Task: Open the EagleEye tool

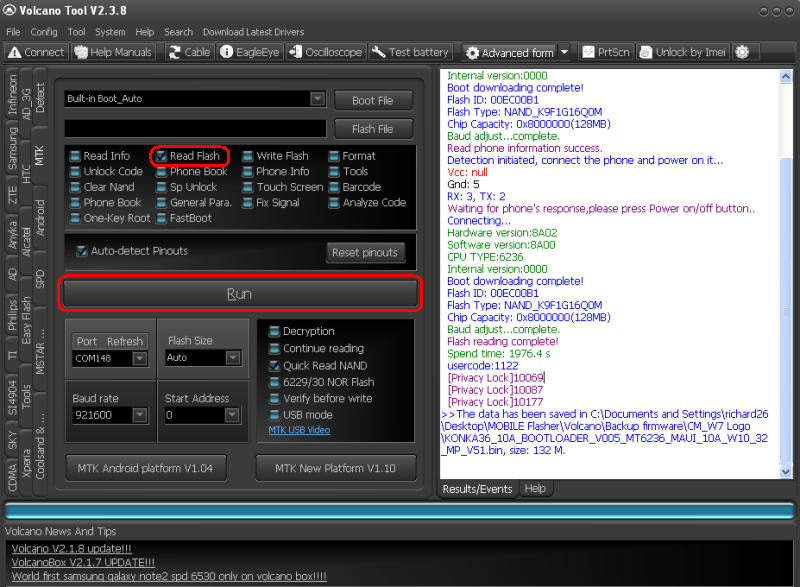Action: [x=227, y=52]
